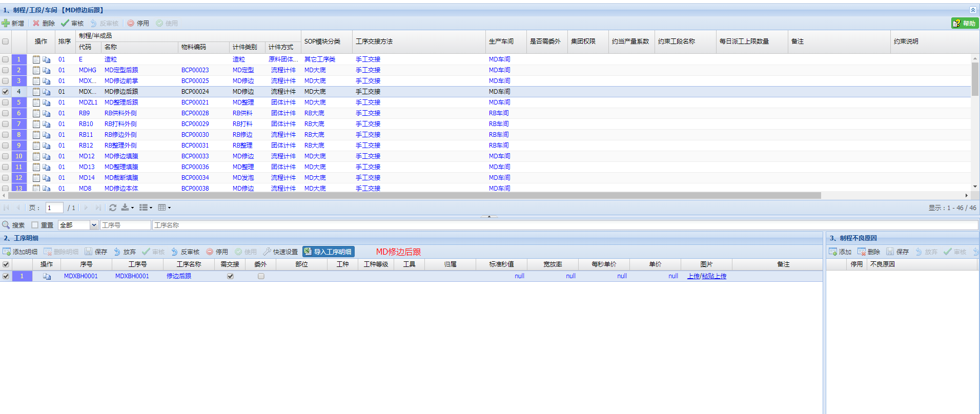
Task: Toggle the 需交接 checkbox for 修边后跟
Action: point(230,276)
